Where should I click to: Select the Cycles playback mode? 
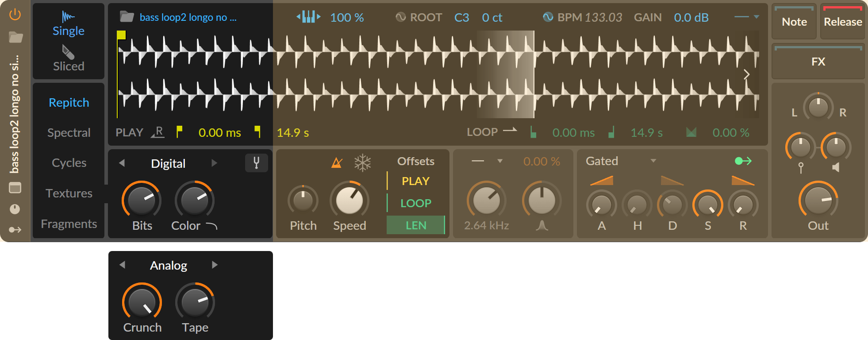point(69,163)
